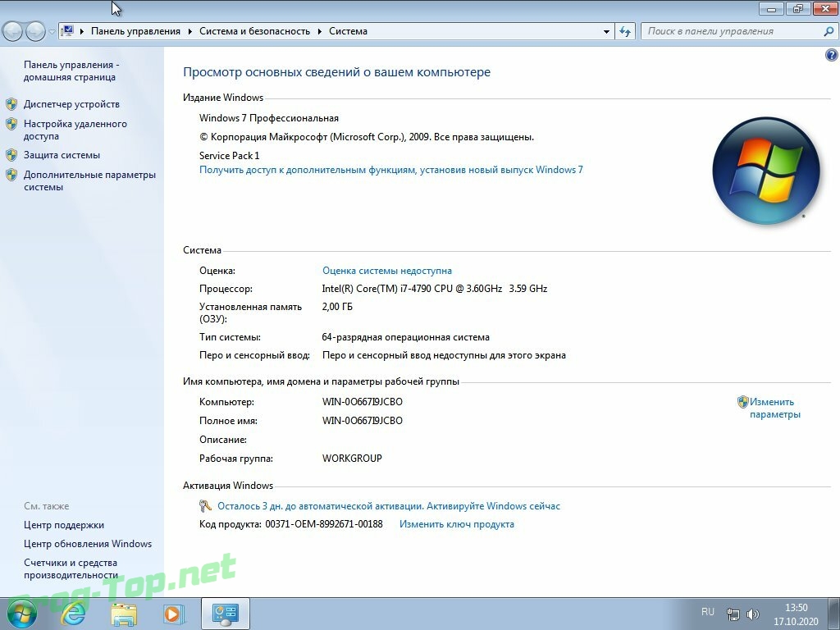This screenshot has height=630, width=840.
Task: Click the Back navigation arrow button
Action: click(x=13, y=32)
